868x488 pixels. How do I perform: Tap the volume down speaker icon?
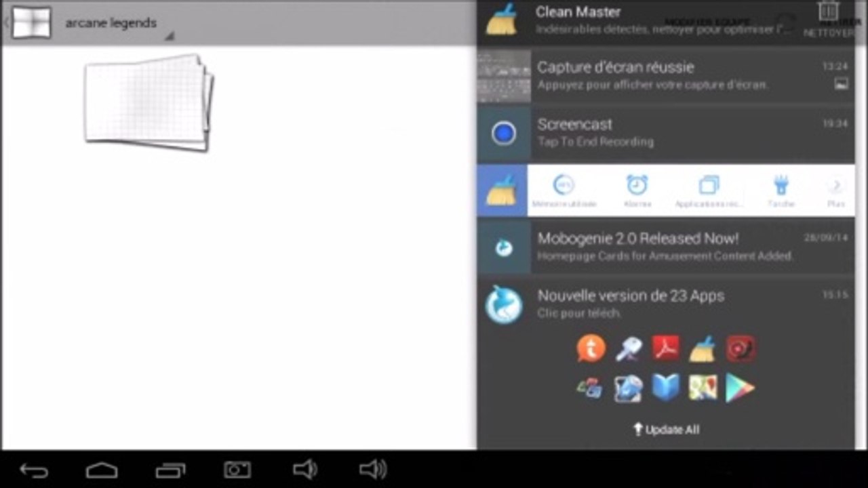click(x=304, y=469)
